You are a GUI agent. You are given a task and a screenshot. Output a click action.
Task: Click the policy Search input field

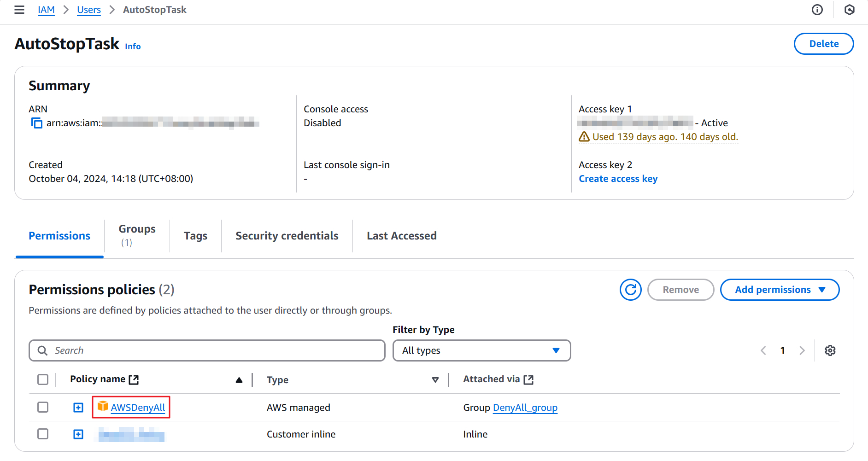[207, 350]
